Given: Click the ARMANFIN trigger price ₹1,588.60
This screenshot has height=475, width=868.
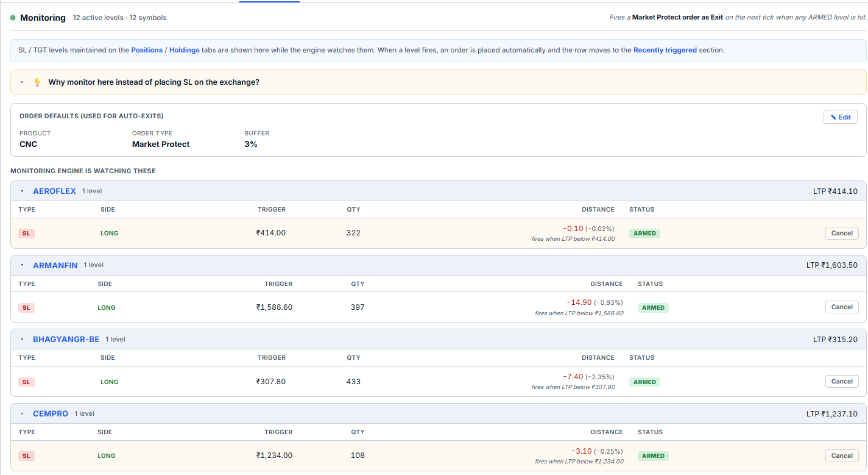Looking at the screenshot, I should tap(274, 307).
